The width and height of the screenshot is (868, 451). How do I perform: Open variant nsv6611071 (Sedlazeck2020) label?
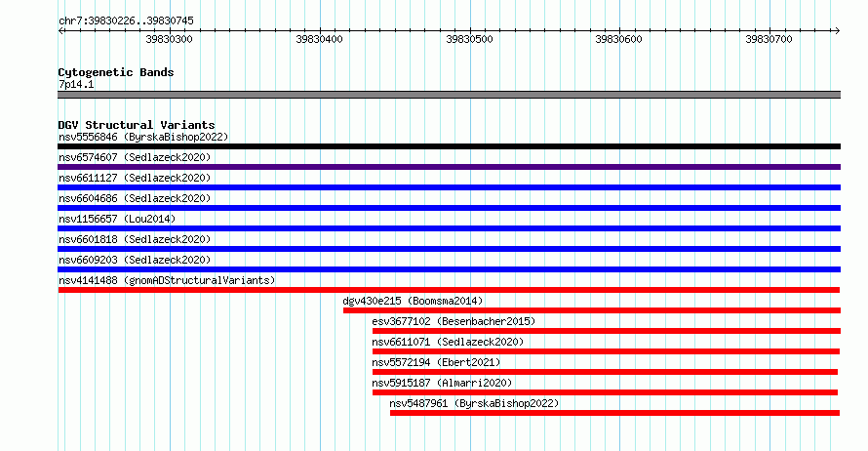click(x=448, y=342)
